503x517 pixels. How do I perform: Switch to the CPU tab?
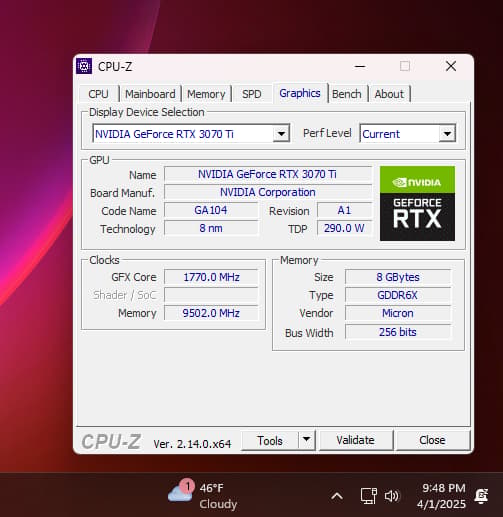(x=98, y=94)
